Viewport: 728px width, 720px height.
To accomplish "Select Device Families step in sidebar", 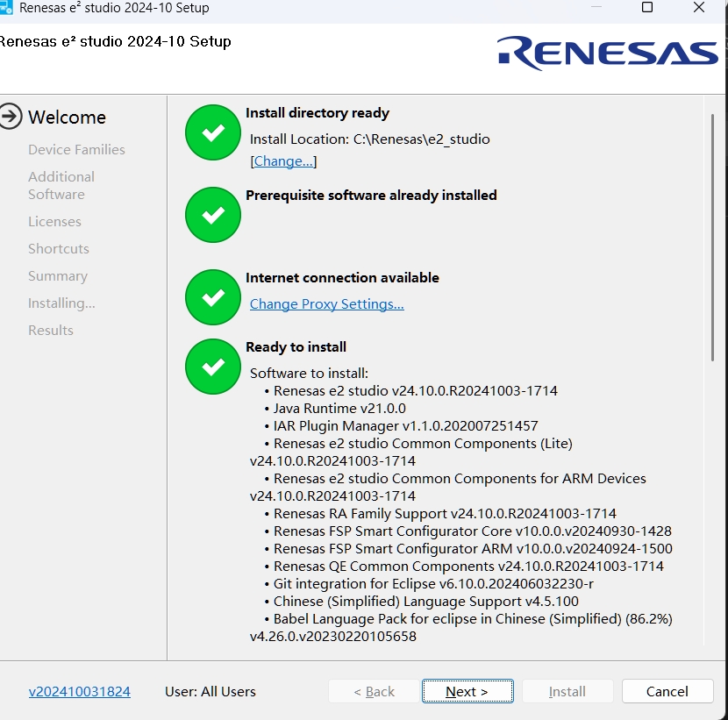I will click(x=76, y=150).
